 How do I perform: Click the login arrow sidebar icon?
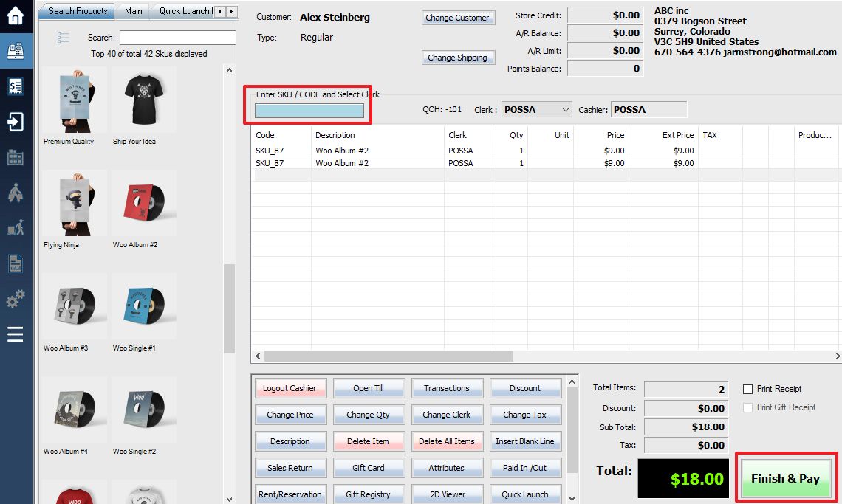pyautogui.click(x=15, y=122)
